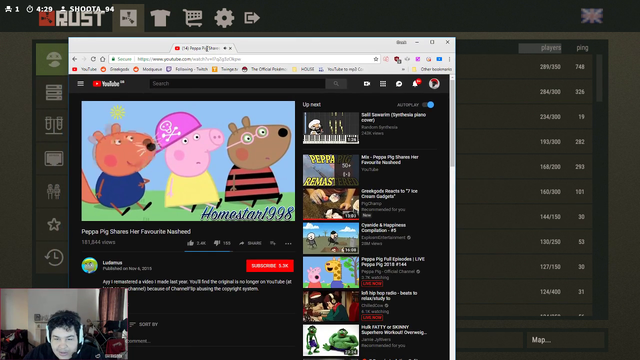
Task: Open the Rust shopping cart store icon
Action: click(192, 18)
